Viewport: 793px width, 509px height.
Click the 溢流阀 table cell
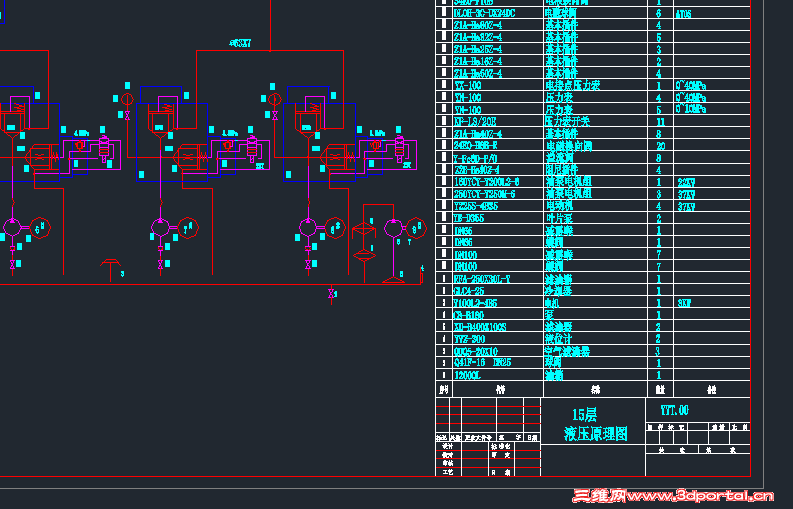[x=559, y=158]
